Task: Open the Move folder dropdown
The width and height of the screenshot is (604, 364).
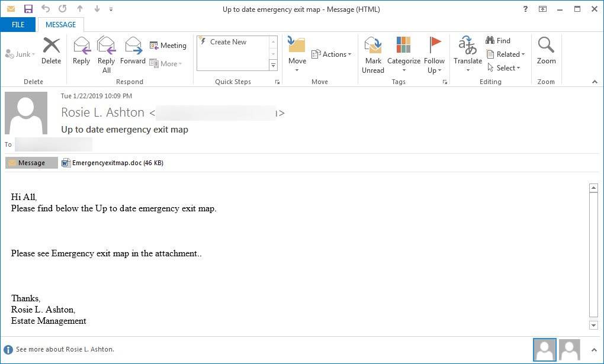Action: 297,54
